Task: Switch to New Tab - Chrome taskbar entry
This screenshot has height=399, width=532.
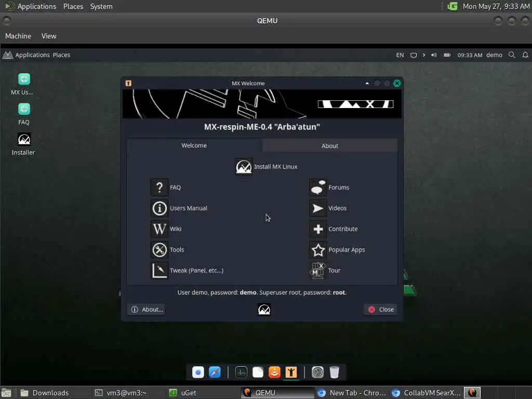Action: tap(352, 393)
